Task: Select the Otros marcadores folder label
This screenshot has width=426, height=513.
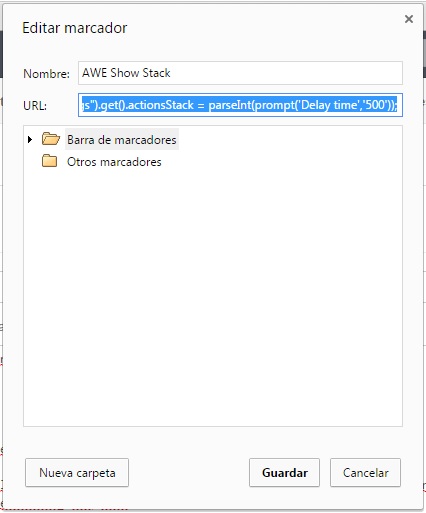Action: click(x=114, y=162)
